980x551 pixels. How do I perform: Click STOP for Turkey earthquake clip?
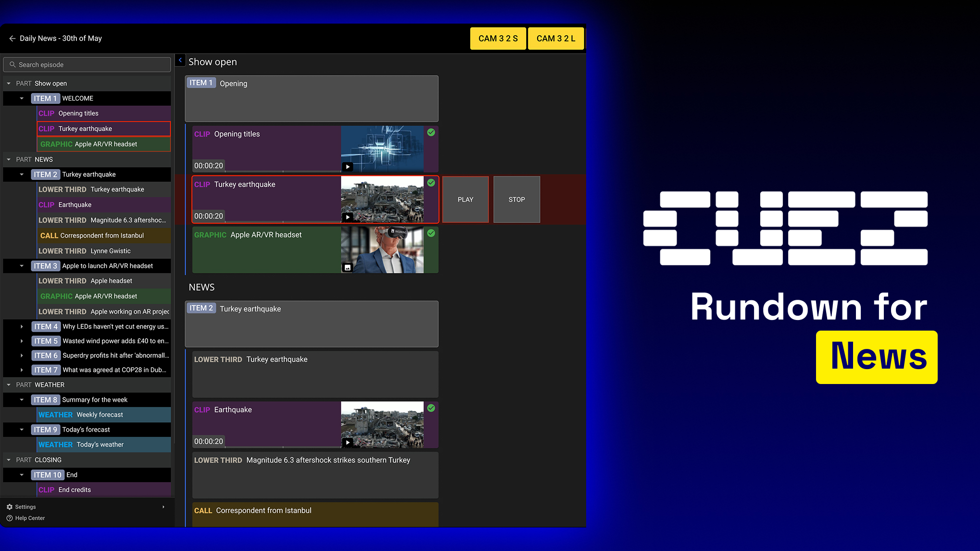[x=516, y=199]
